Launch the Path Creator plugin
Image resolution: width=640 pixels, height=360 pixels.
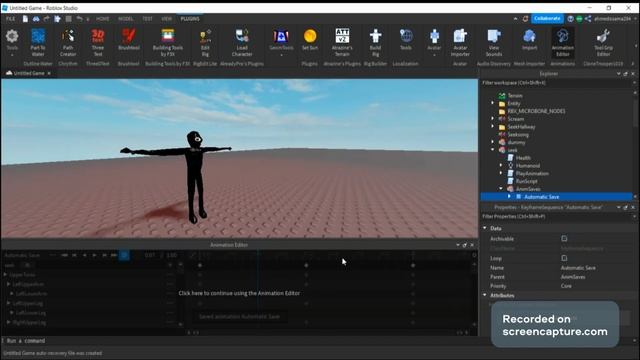[x=68, y=43]
